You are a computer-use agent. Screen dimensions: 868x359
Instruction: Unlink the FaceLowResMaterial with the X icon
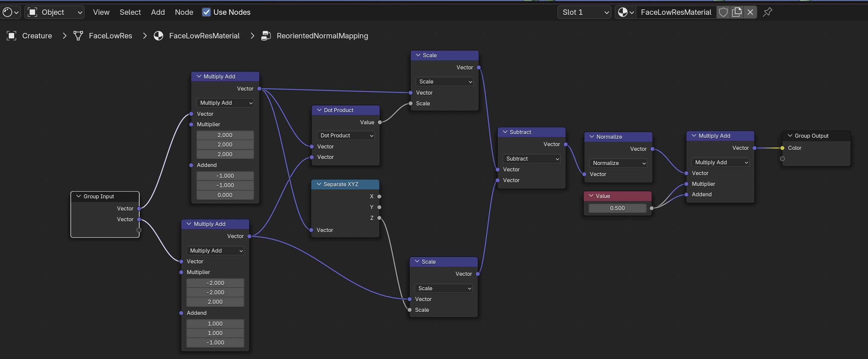click(x=750, y=12)
